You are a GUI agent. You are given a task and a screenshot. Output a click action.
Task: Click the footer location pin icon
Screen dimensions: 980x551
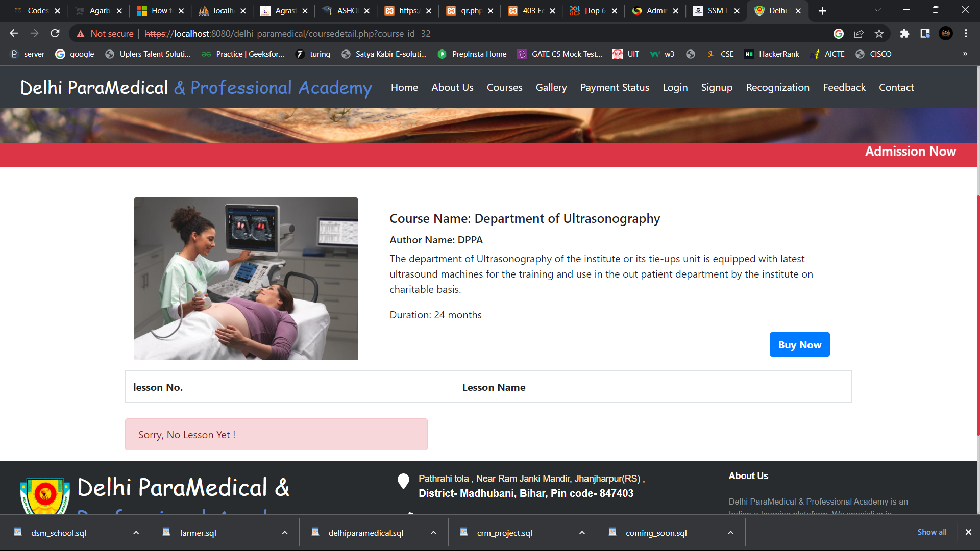tap(403, 481)
